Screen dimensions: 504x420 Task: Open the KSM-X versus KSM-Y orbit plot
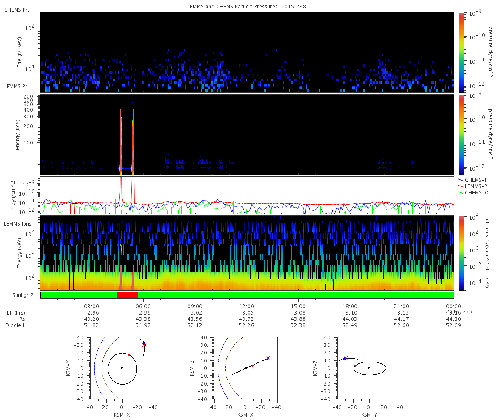tap(122, 367)
